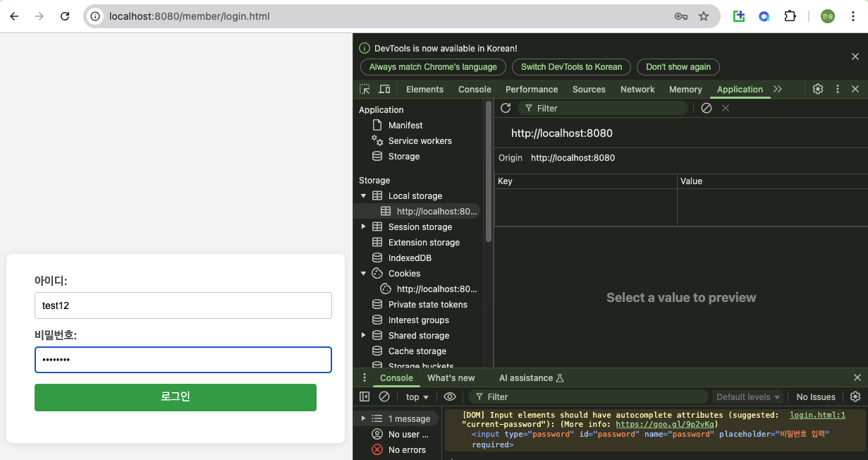Delete selected entry with the X icon
The height and width of the screenshot is (460, 868).
pos(726,108)
